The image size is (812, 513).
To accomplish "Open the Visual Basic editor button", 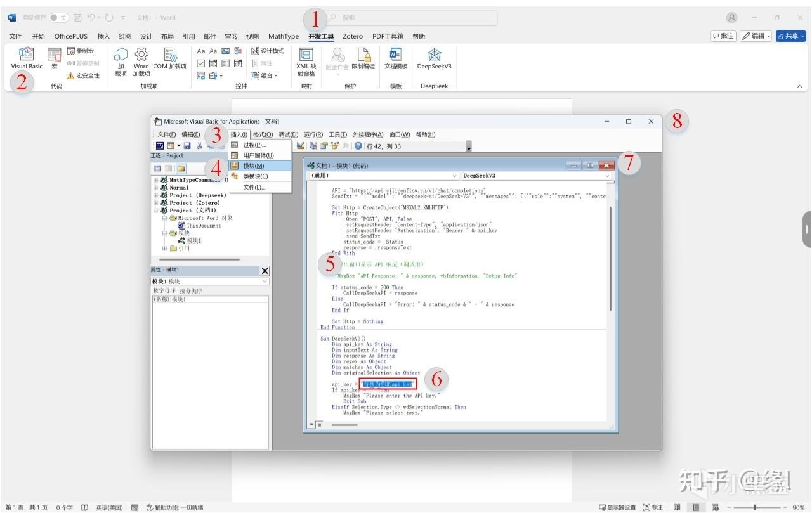I will pos(27,58).
